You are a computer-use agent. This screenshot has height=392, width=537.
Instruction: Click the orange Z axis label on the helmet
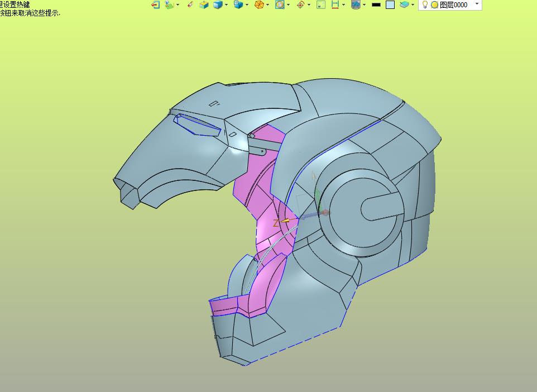[x=276, y=223]
